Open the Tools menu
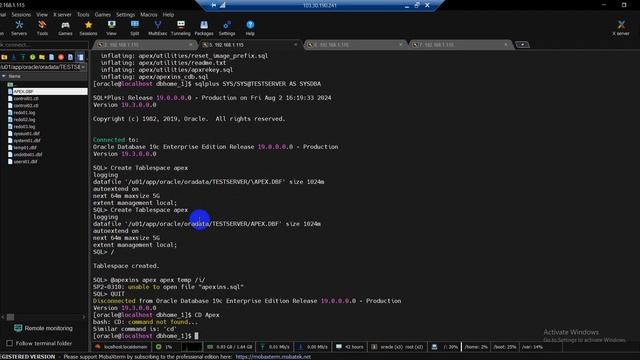Image resolution: width=640 pixels, height=360 pixels. pos(83,14)
